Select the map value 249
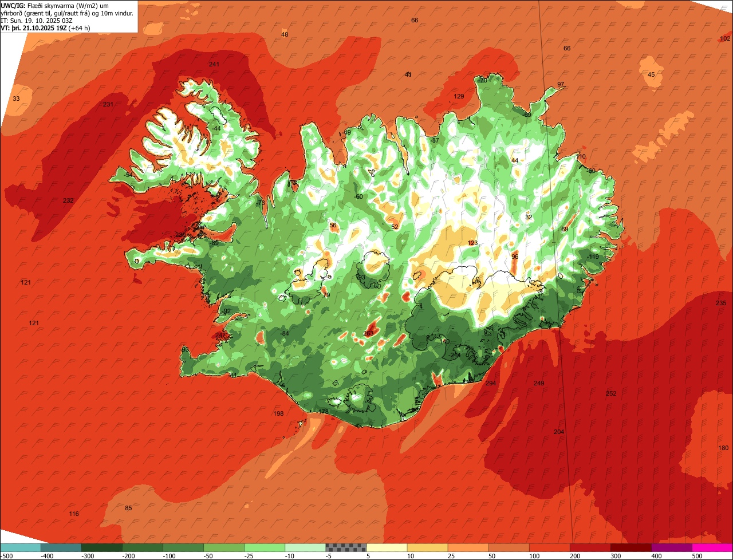The width and height of the screenshot is (733, 560). [539, 383]
